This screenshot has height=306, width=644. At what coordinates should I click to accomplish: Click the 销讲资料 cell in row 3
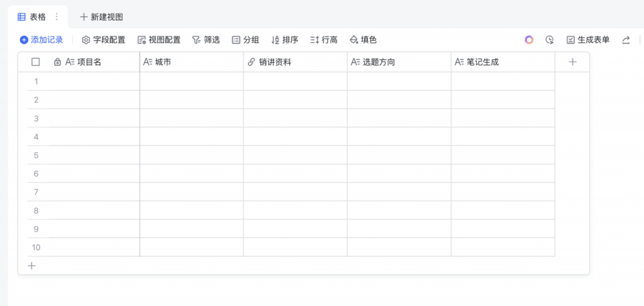[296, 118]
